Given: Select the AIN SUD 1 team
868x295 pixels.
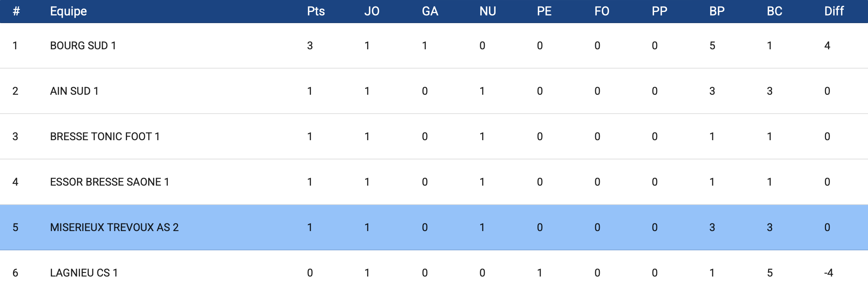Looking at the screenshot, I should [x=74, y=91].
